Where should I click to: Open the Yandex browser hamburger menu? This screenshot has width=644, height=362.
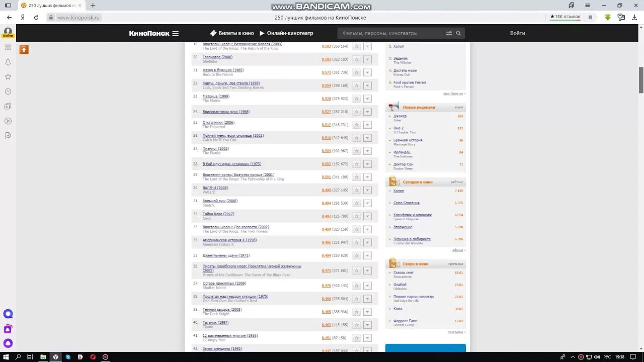(588, 6)
